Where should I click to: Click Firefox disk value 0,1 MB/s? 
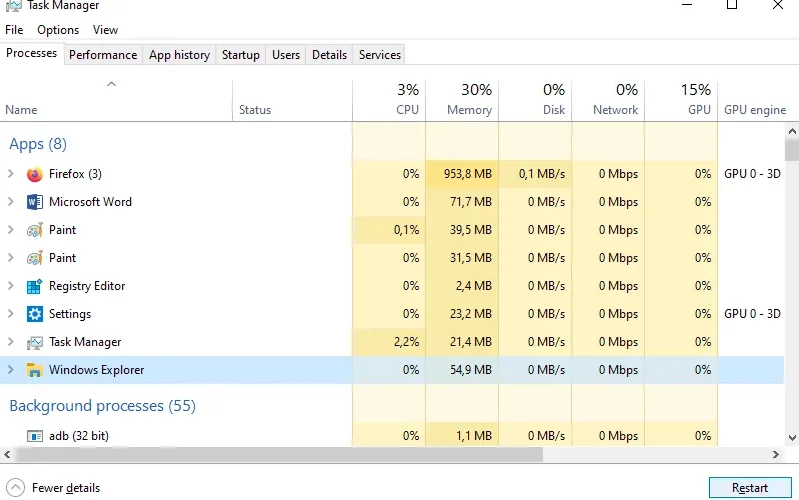(x=542, y=174)
